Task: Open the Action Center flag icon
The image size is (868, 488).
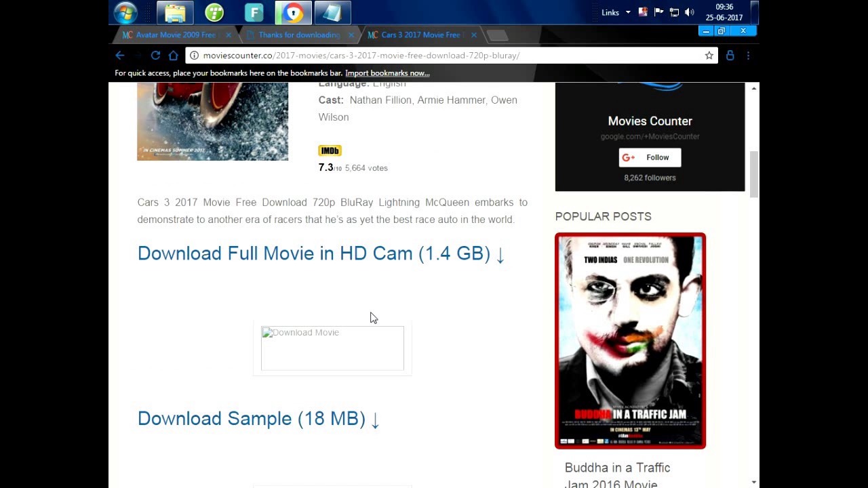Action: [658, 12]
